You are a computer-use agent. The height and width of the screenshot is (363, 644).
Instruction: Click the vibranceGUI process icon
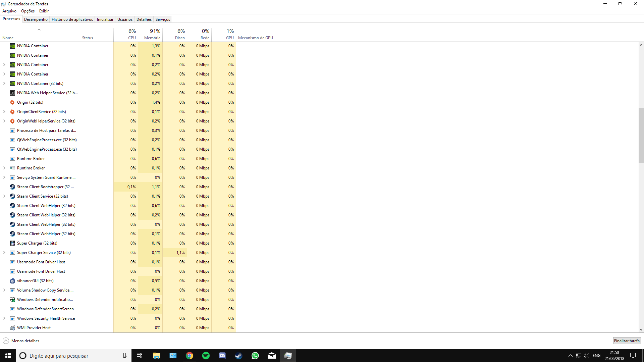(x=12, y=281)
